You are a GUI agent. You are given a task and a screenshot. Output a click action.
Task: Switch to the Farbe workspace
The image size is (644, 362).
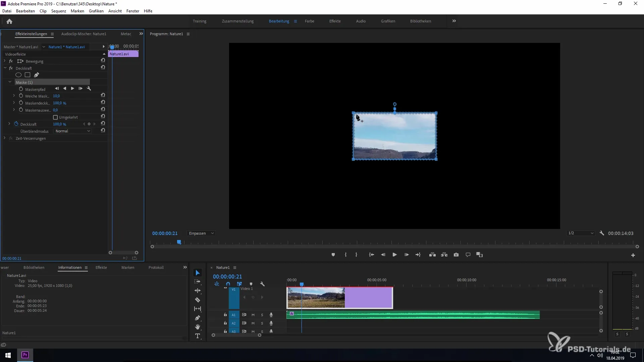(x=309, y=21)
